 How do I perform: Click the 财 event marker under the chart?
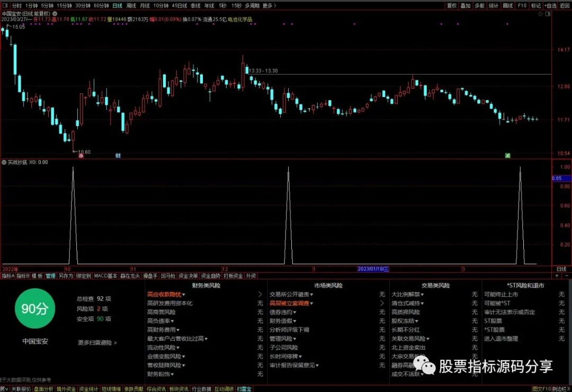(118, 156)
